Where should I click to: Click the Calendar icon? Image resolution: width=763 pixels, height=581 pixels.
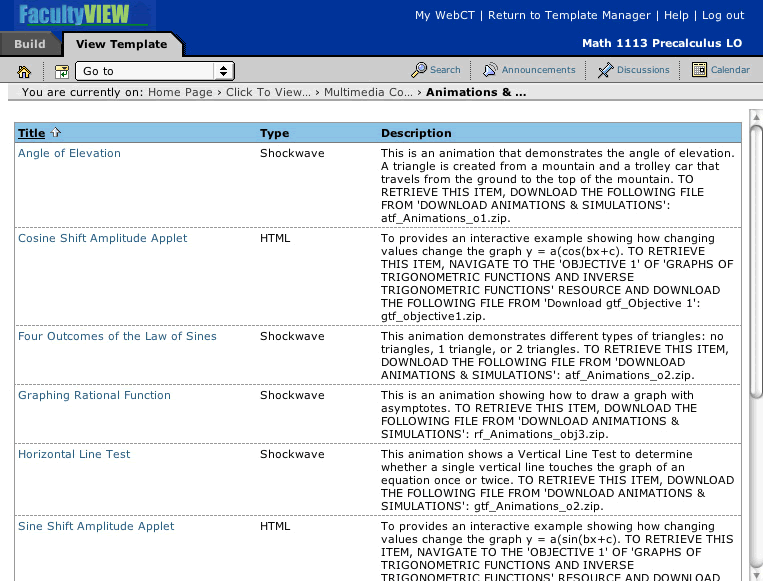coord(699,70)
